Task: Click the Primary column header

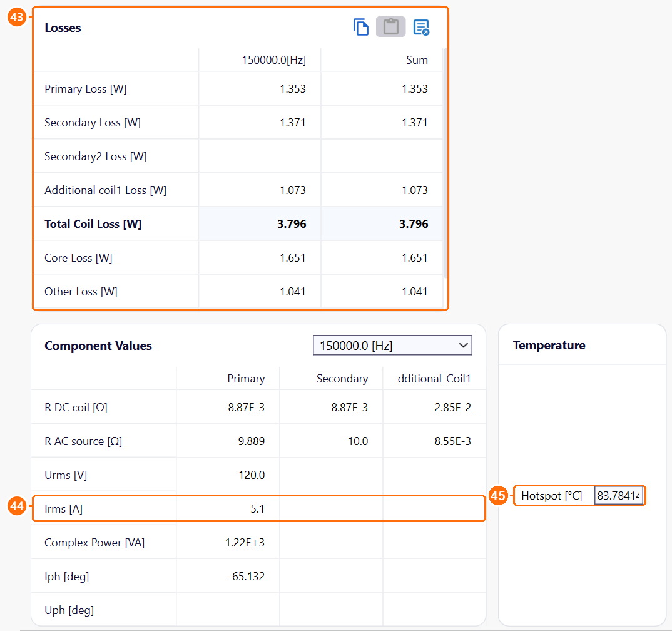Action: [x=246, y=379]
